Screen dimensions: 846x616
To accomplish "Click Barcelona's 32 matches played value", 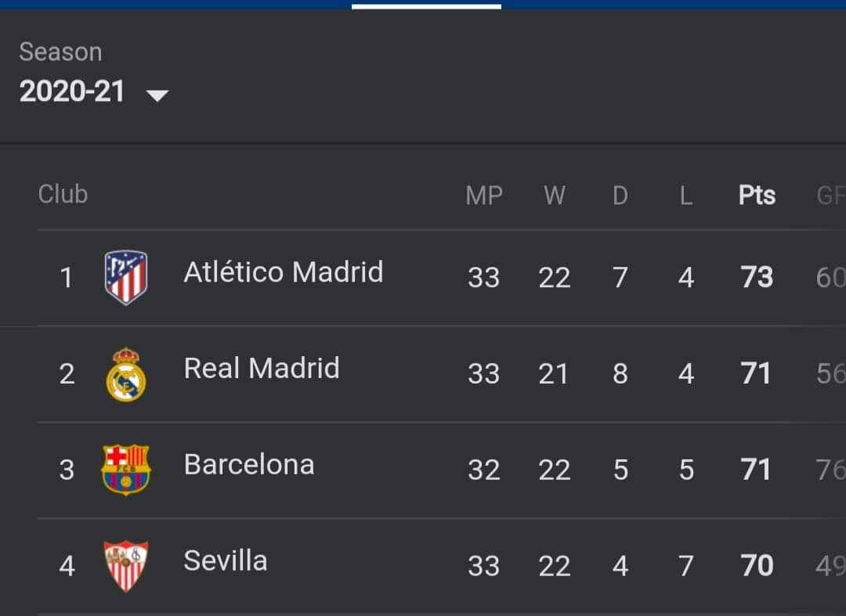I will (484, 470).
